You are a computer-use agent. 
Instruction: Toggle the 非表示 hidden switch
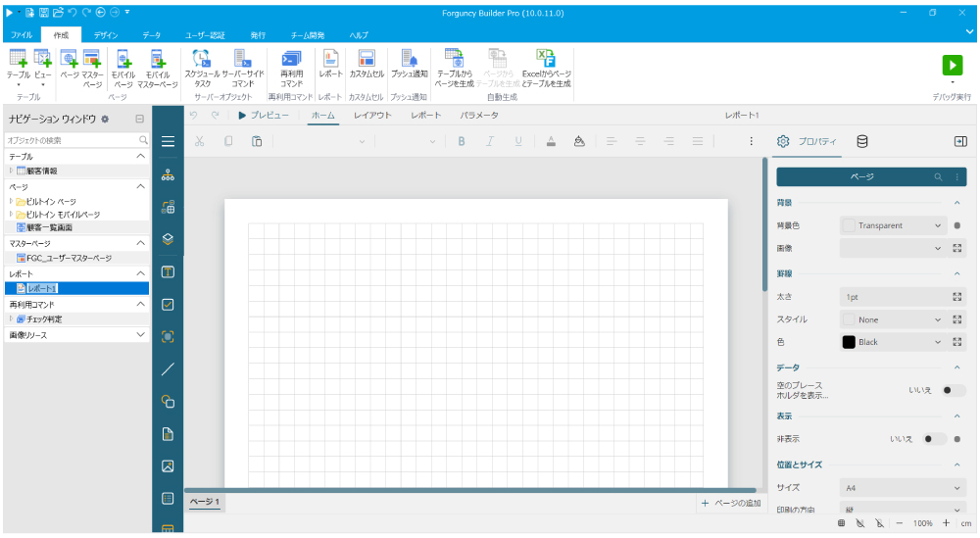[934, 439]
